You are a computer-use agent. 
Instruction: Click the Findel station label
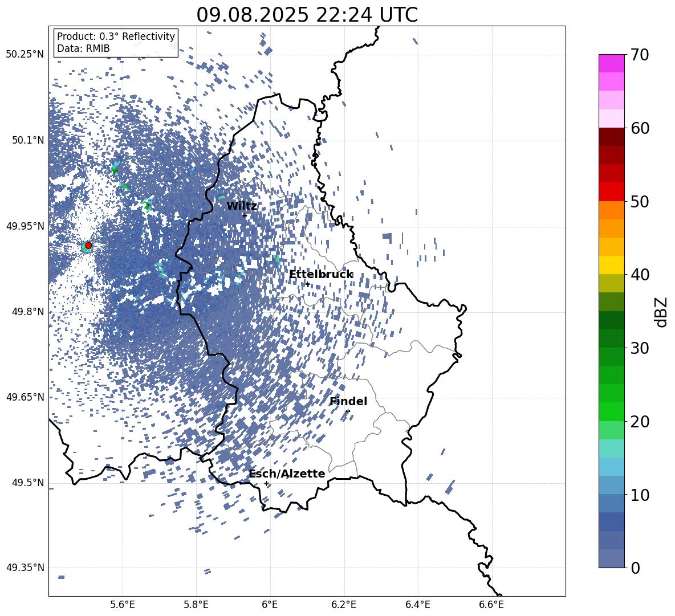pyautogui.click(x=348, y=401)
